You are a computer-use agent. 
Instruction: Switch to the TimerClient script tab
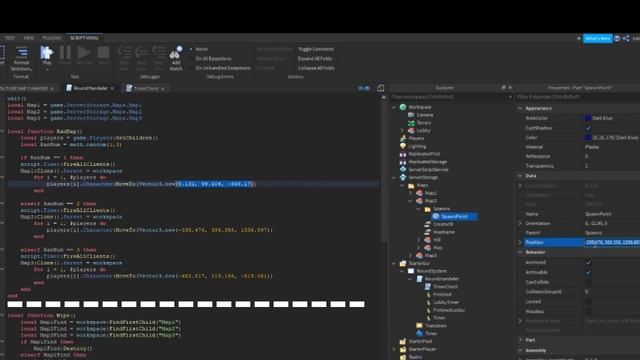point(145,88)
